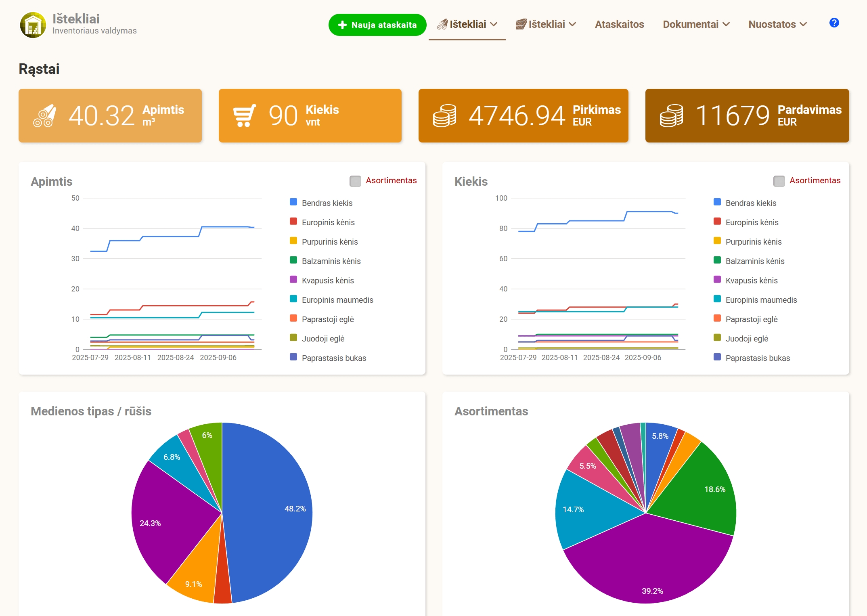867x616 pixels.
Task: Click the Asortimentas label in Kiekis chart
Action: pos(815,180)
